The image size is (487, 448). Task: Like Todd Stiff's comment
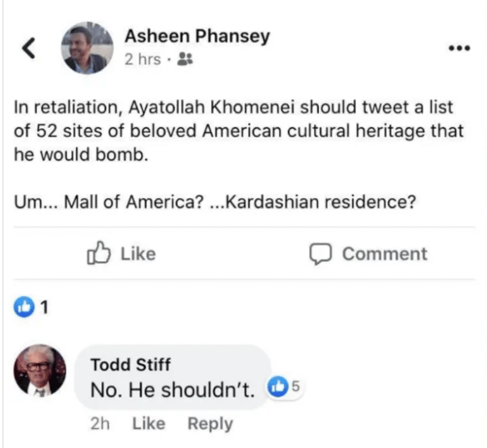point(148,423)
